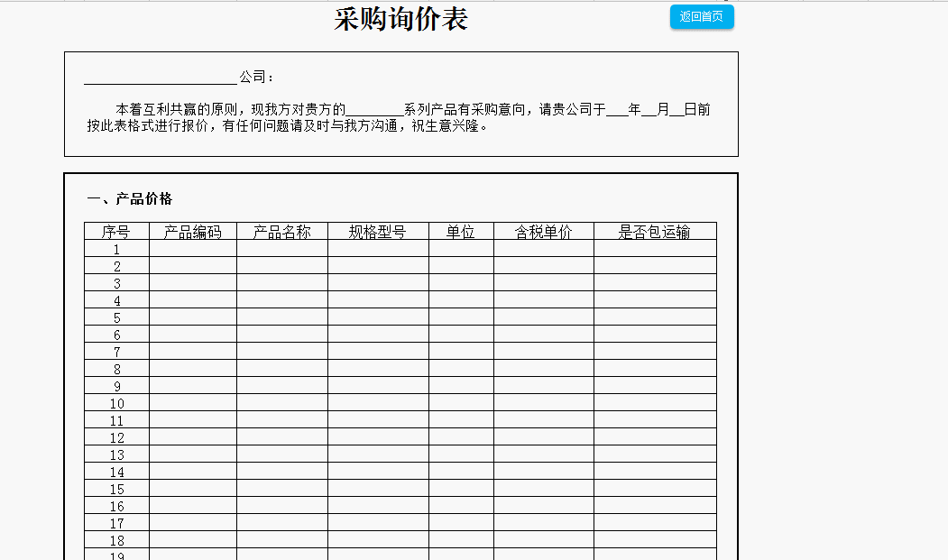The height and width of the screenshot is (560, 948).
Task: Click row number 4 cell
Action: point(116,300)
